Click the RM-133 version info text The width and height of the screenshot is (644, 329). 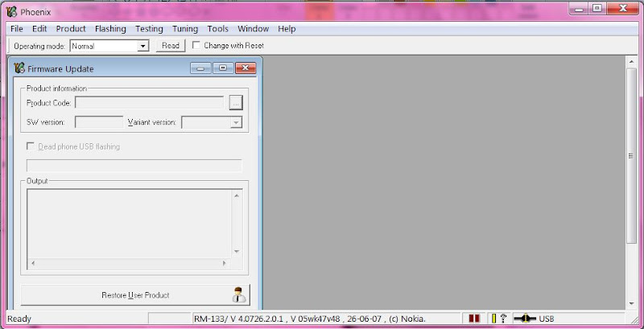(310, 319)
